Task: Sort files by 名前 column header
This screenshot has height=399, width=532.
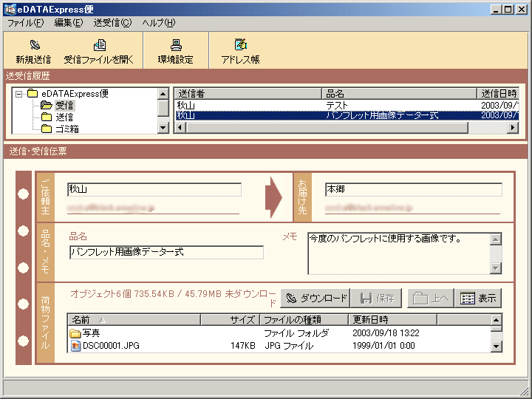Action: pos(134,320)
